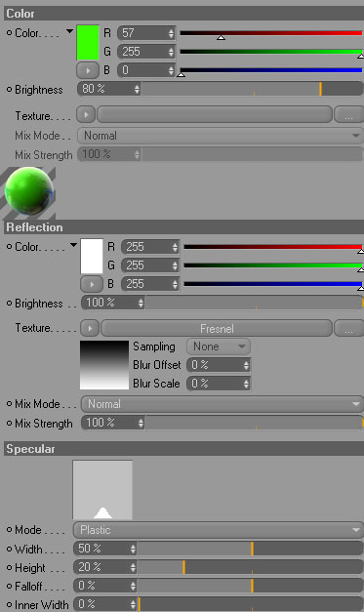Open the Sampling dropdown set to None
364x612 pixels.
coord(219,347)
